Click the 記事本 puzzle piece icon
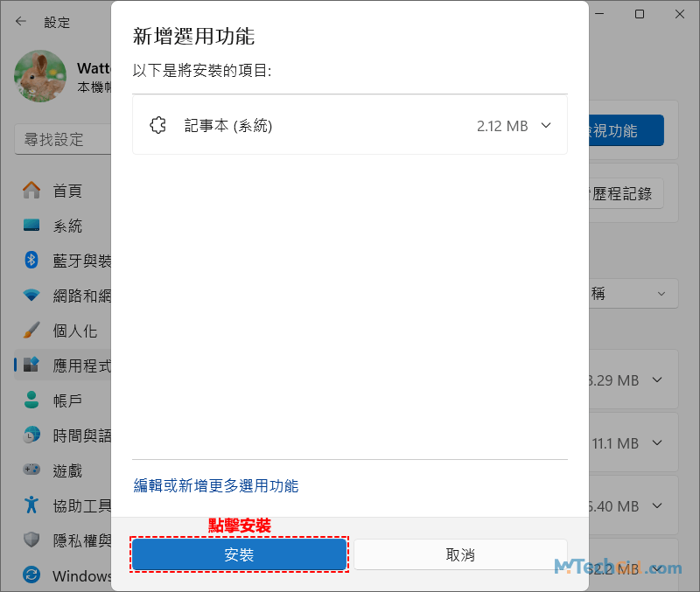Viewport: 700px width, 592px height. (x=158, y=126)
